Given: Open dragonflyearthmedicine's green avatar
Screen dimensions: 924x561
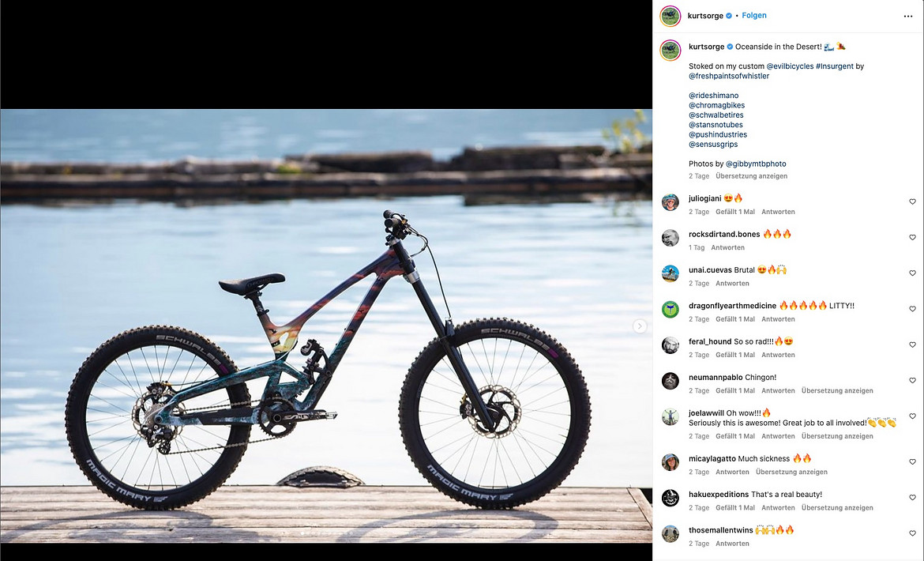Looking at the screenshot, I should click(670, 310).
